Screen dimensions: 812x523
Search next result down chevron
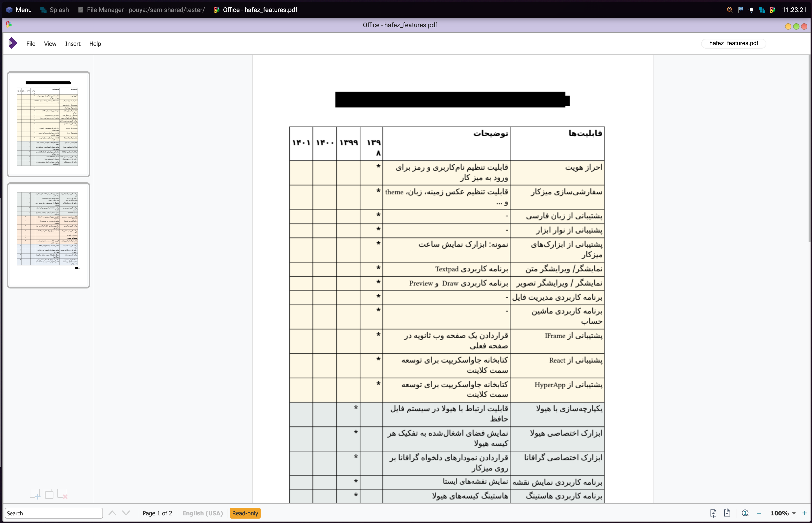[126, 513]
